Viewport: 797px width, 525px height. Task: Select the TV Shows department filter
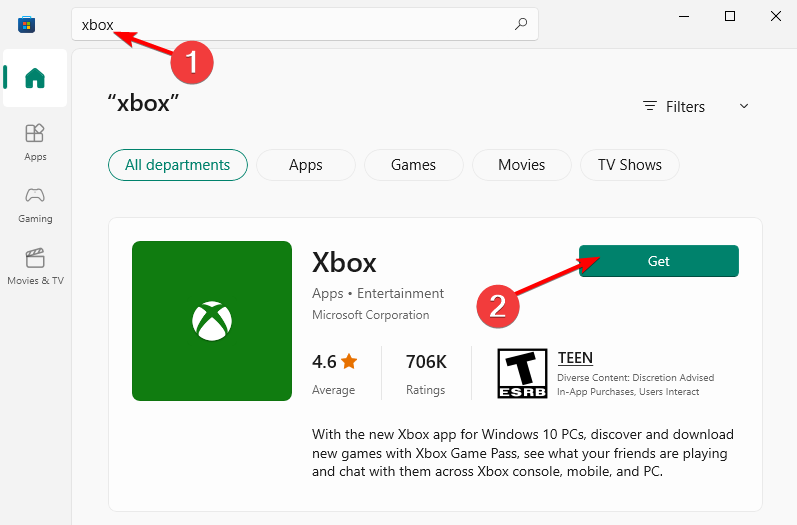630,165
